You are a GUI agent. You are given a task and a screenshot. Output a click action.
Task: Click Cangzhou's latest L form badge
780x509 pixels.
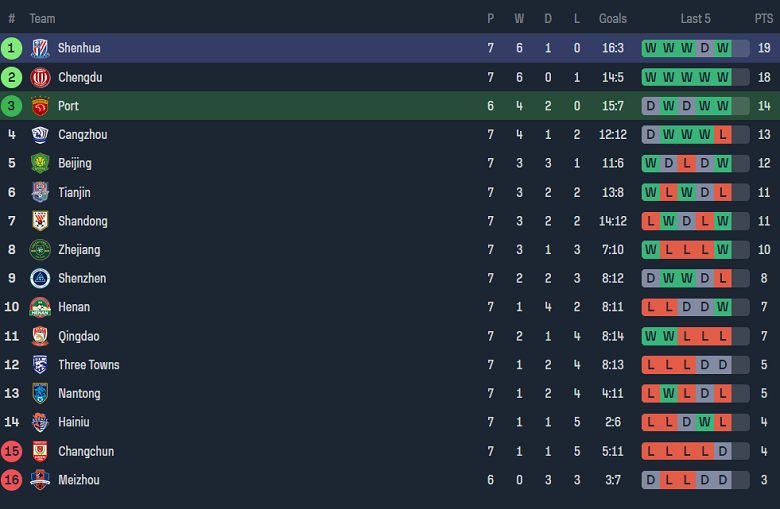723,135
